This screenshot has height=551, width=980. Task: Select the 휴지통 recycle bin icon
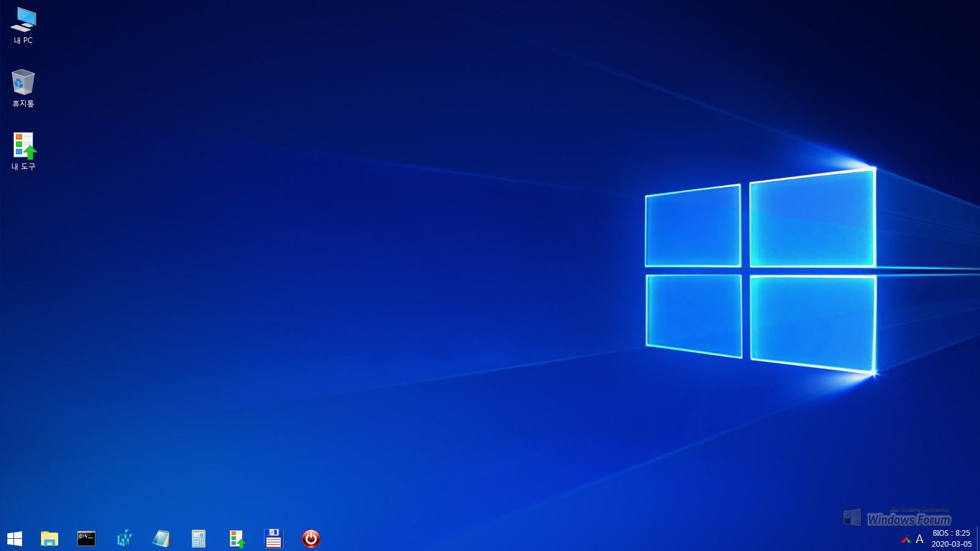click(x=23, y=88)
